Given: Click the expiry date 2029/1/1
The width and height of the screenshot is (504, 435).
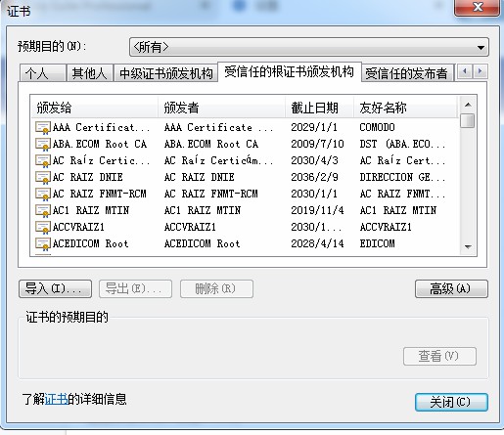Looking at the screenshot, I should pos(314,127).
